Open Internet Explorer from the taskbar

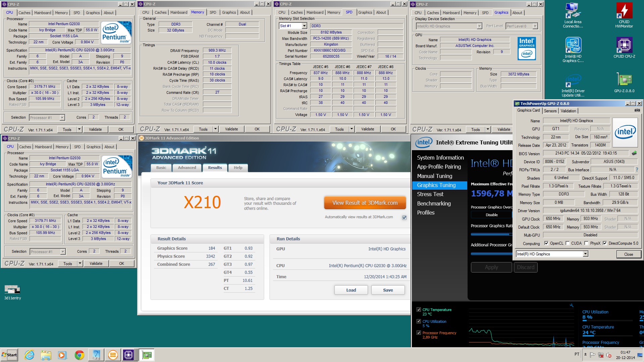coord(30,355)
